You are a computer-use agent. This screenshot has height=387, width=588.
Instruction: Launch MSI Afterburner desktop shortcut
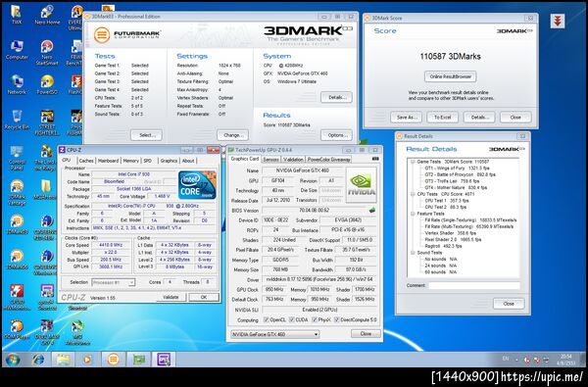(x=77, y=332)
